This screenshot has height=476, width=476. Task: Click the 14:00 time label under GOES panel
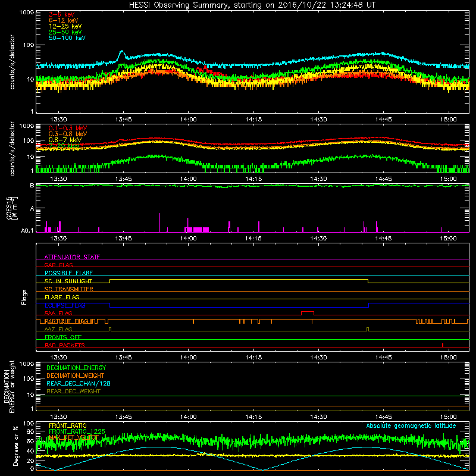click(188, 239)
